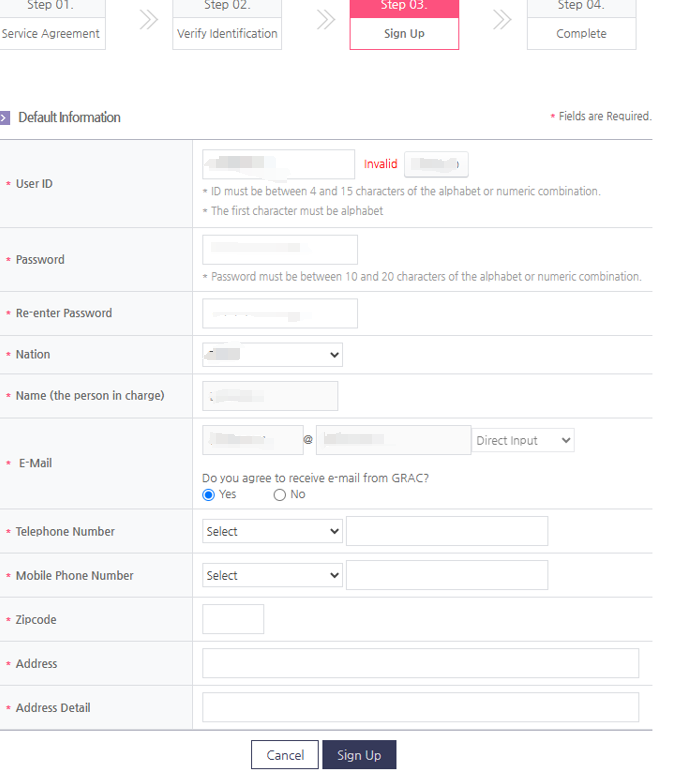Go to Step 02 Verify Identification tab

pyautogui.click(x=227, y=24)
